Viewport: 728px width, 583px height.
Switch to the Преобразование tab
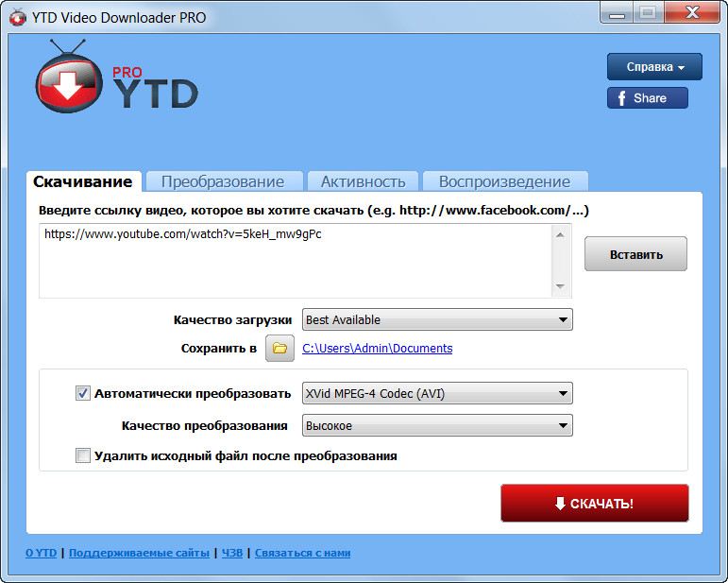223,181
